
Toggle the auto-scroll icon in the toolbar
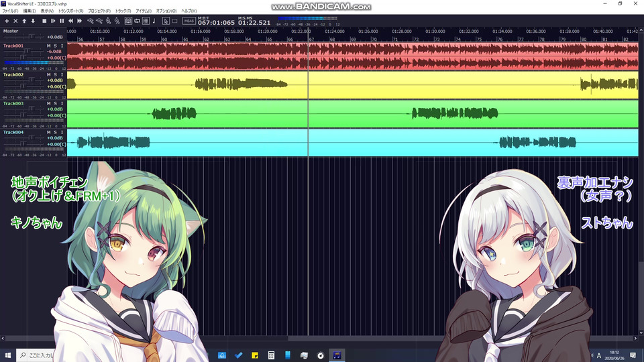tap(128, 21)
